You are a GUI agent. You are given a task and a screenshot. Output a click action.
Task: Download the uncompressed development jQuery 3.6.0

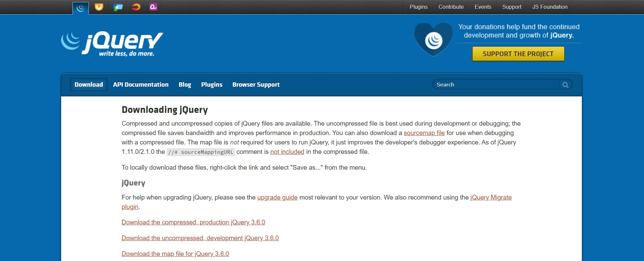click(x=200, y=238)
